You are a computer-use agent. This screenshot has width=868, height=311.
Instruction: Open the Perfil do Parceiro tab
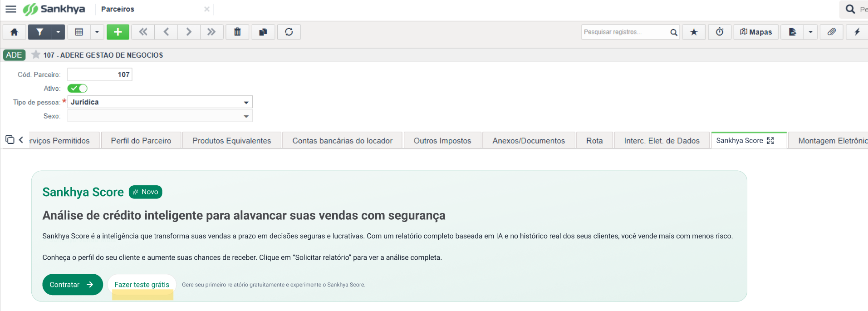coord(141,141)
